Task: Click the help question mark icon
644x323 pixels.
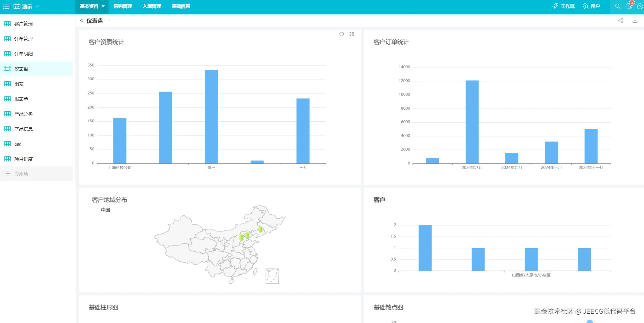Action: point(640,6)
